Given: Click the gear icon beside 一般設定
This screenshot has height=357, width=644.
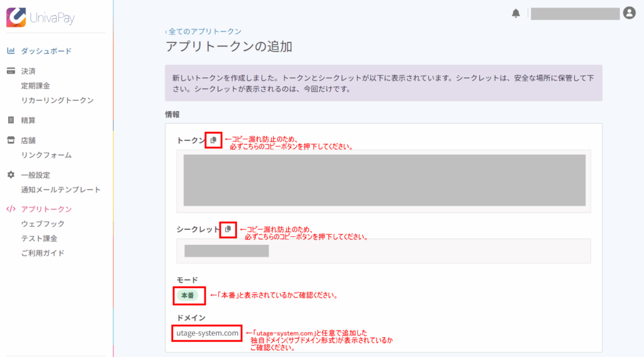Looking at the screenshot, I should click(x=11, y=175).
